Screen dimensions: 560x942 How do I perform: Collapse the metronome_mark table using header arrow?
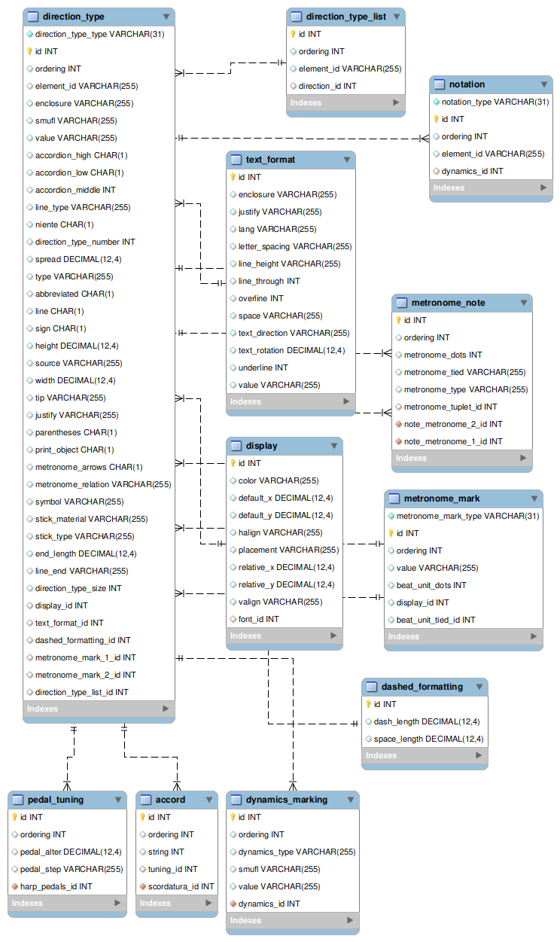(534, 498)
